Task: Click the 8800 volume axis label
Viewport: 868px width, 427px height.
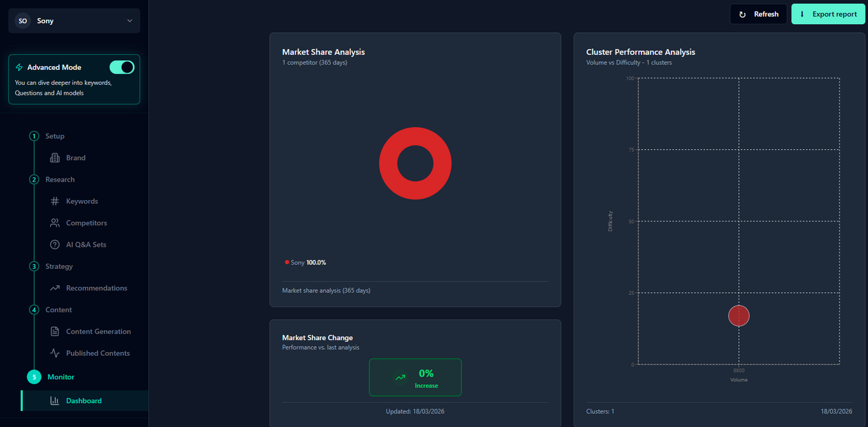Action: (739, 370)
